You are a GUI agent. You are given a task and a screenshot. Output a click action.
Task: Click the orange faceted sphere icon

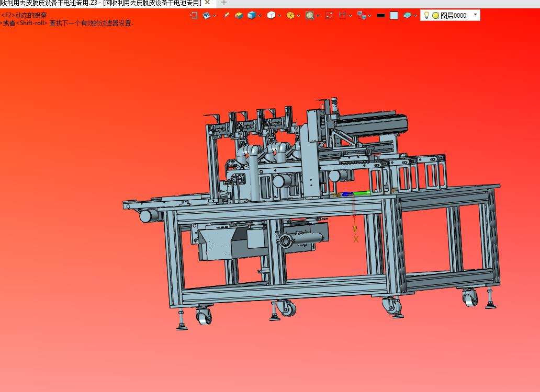coord(290,16)
